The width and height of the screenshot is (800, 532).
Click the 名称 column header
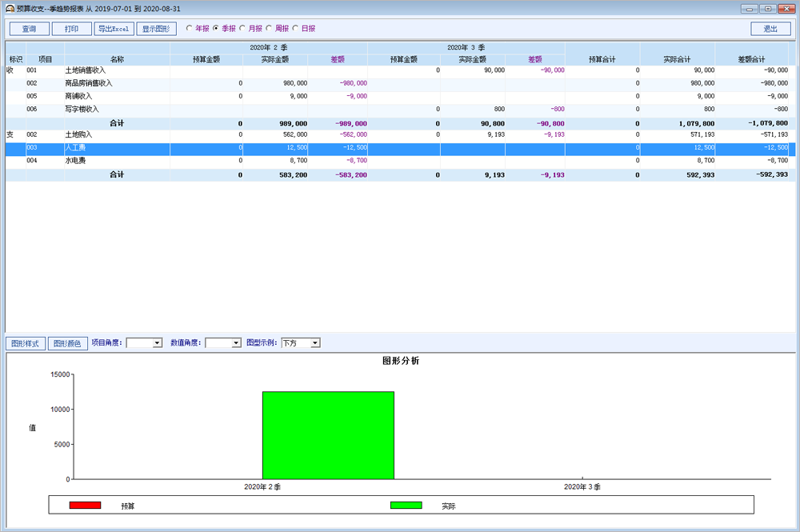click(x=117, y=59)
